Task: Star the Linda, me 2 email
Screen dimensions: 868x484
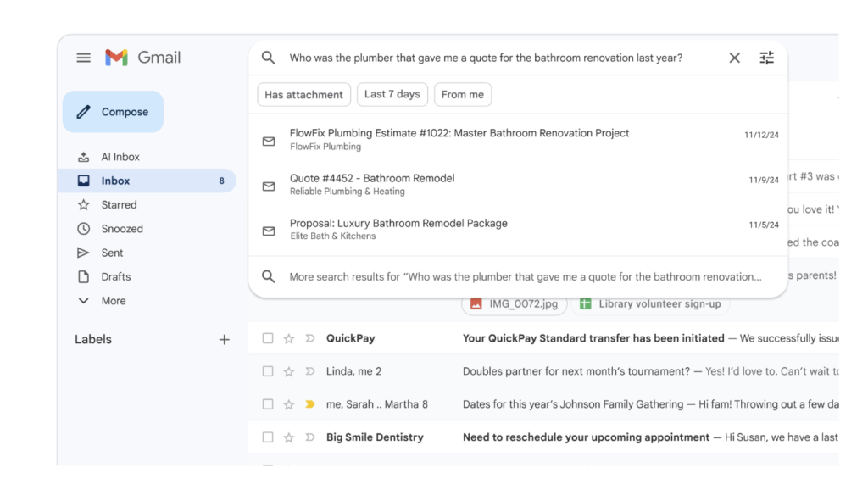Action: point(289,371)
